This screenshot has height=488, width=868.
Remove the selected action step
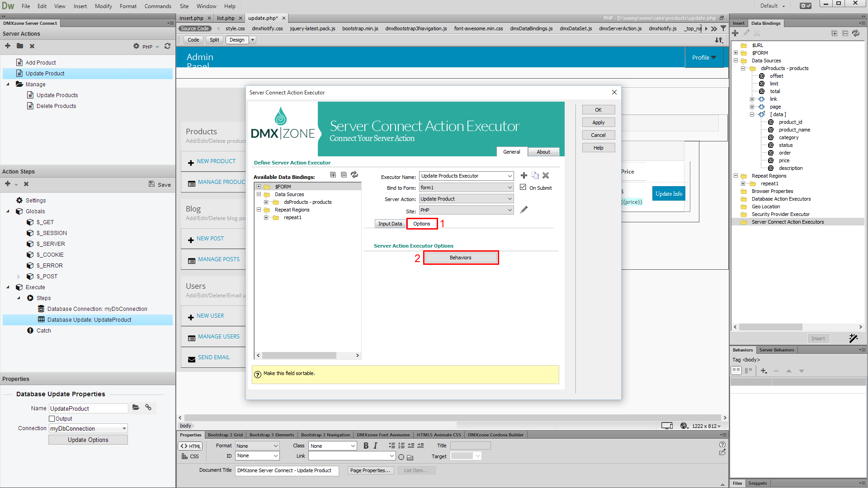[26, 184]
